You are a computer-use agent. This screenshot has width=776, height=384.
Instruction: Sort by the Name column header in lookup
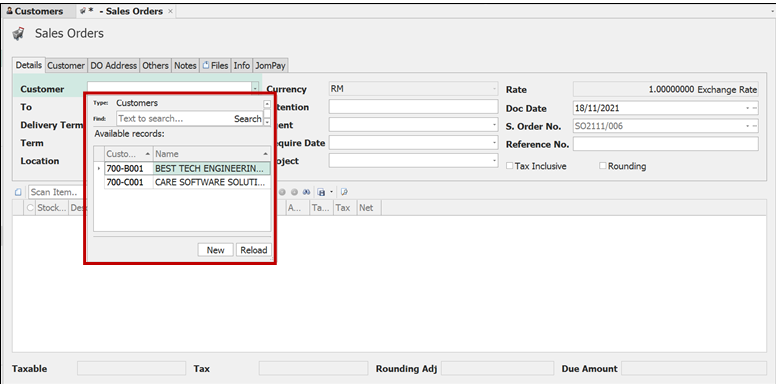pos(212,154)
